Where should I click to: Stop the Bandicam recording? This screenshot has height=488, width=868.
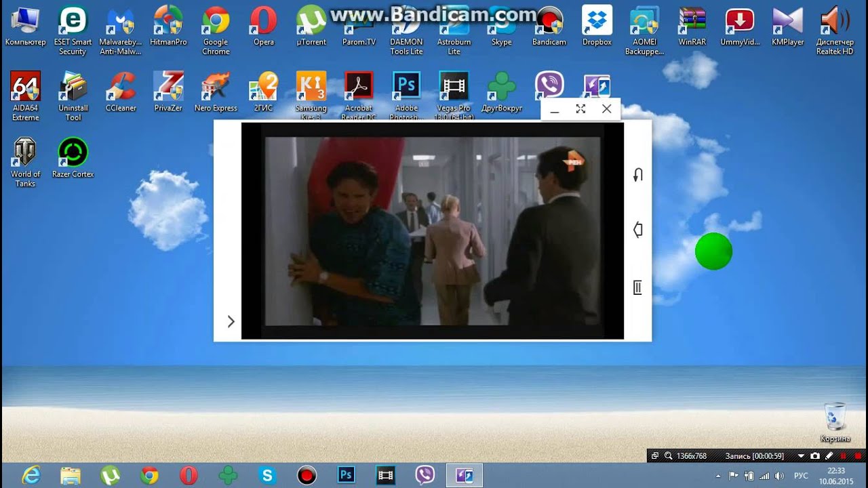point(857,456)
